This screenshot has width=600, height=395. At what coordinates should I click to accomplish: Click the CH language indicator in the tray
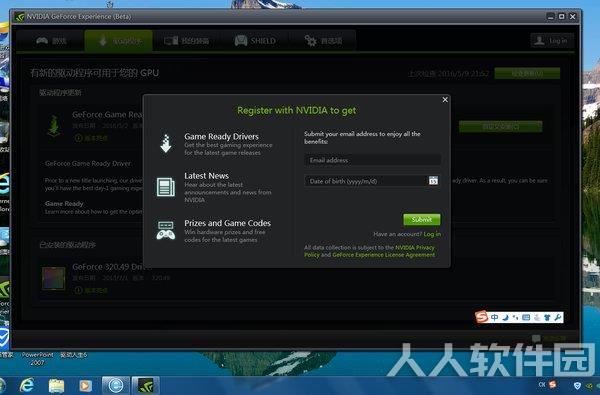542,385
